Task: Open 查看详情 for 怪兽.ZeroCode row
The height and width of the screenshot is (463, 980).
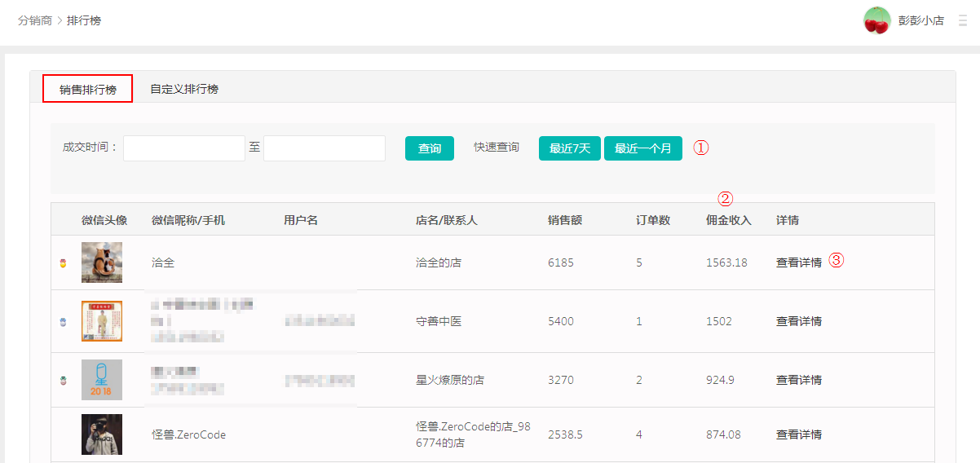Action: tap(798, 434)
